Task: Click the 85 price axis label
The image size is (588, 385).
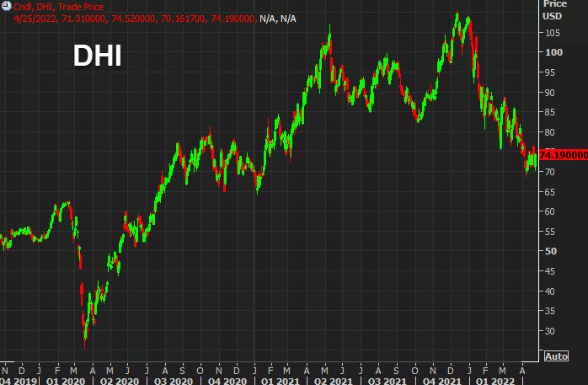Action: click(550, 112)
